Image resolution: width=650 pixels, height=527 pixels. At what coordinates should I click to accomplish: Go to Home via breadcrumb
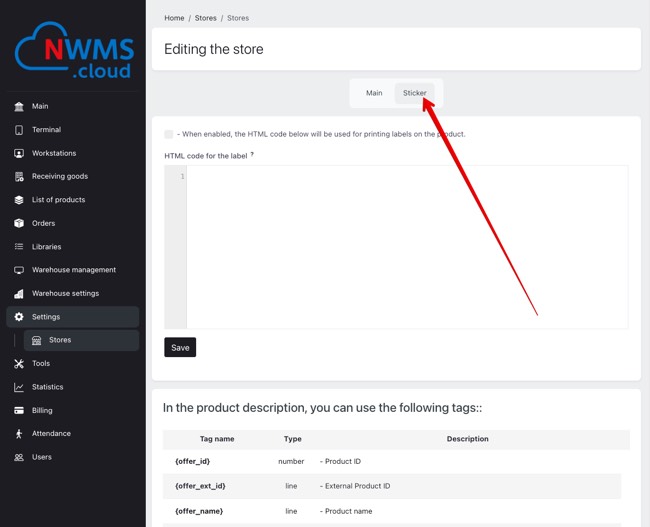tap(174, 18)
